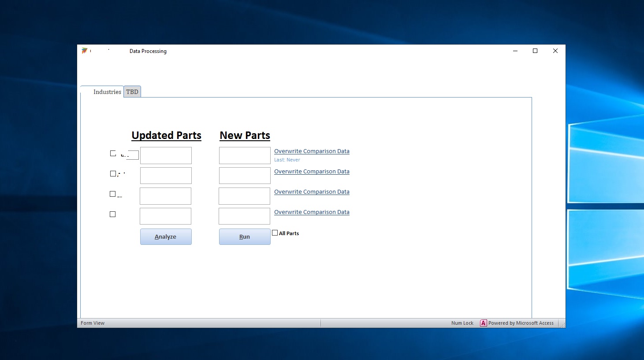Tick the checkbox in the first parts row
Viewport: 644px width, 360px height.
point(113,154)
